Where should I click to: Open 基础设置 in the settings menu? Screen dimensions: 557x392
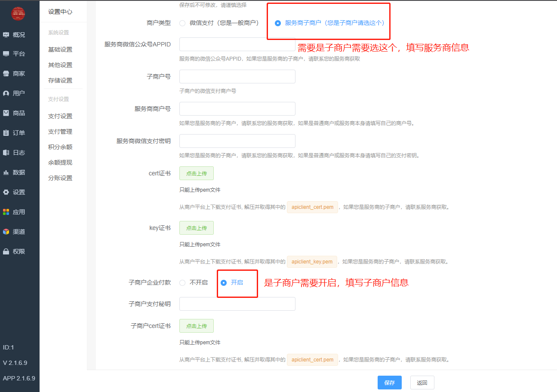tap(60, 49)
